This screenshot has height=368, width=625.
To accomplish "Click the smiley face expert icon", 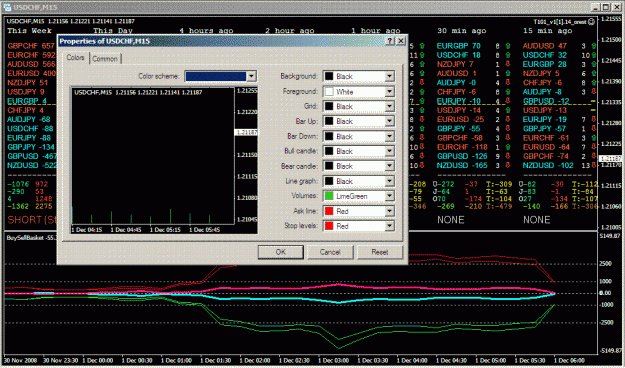I will pyautogui.click(x=592, y=22).
